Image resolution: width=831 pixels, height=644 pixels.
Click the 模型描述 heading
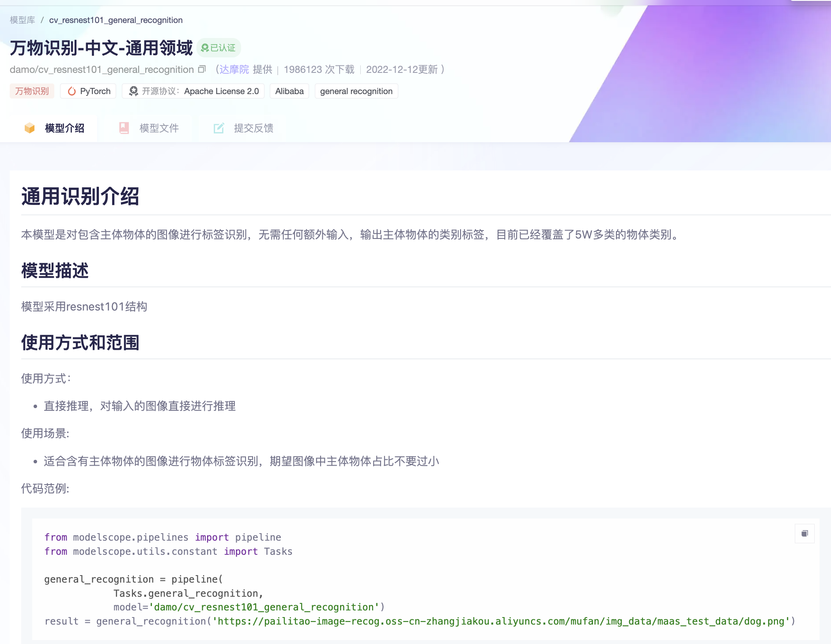tap(55, 270)
